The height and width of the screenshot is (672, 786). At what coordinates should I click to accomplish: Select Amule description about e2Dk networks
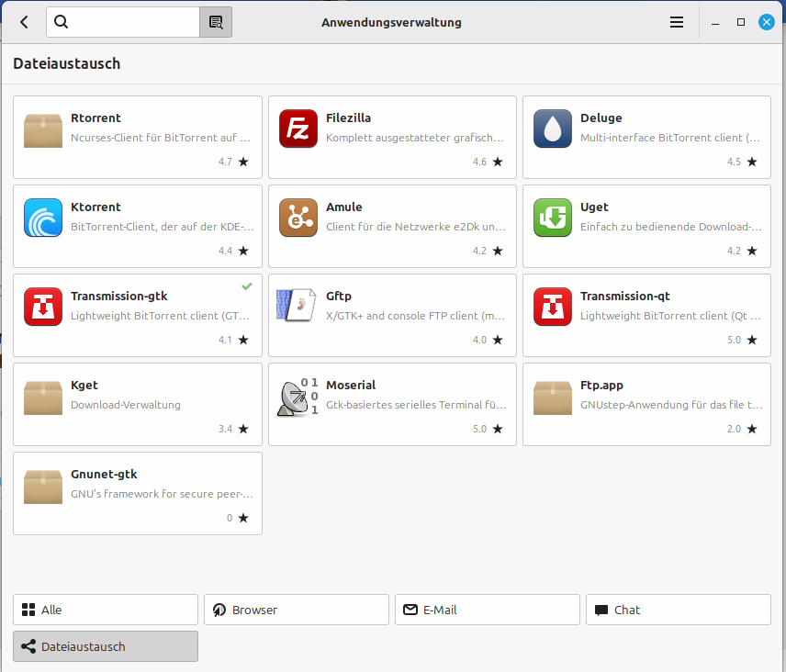416,227
